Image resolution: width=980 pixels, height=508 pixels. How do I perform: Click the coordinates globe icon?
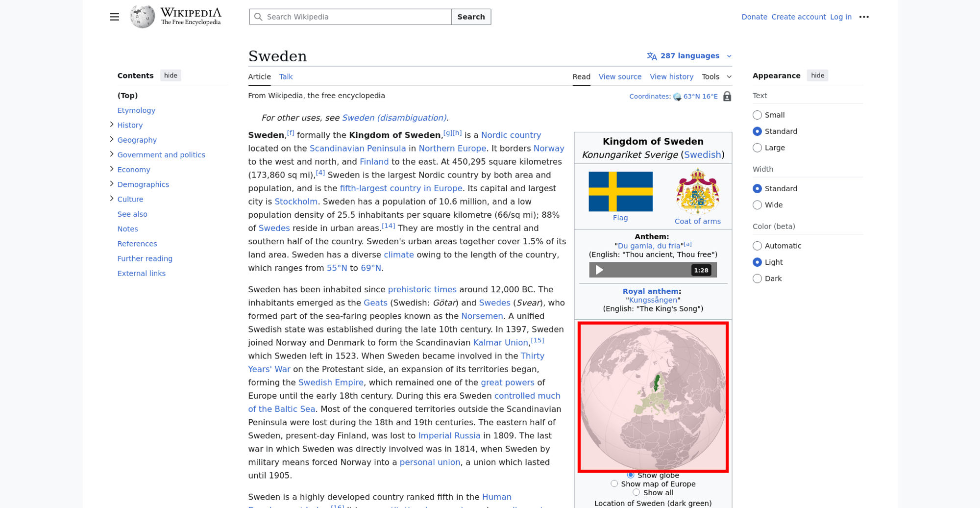[x=677, y=97]
